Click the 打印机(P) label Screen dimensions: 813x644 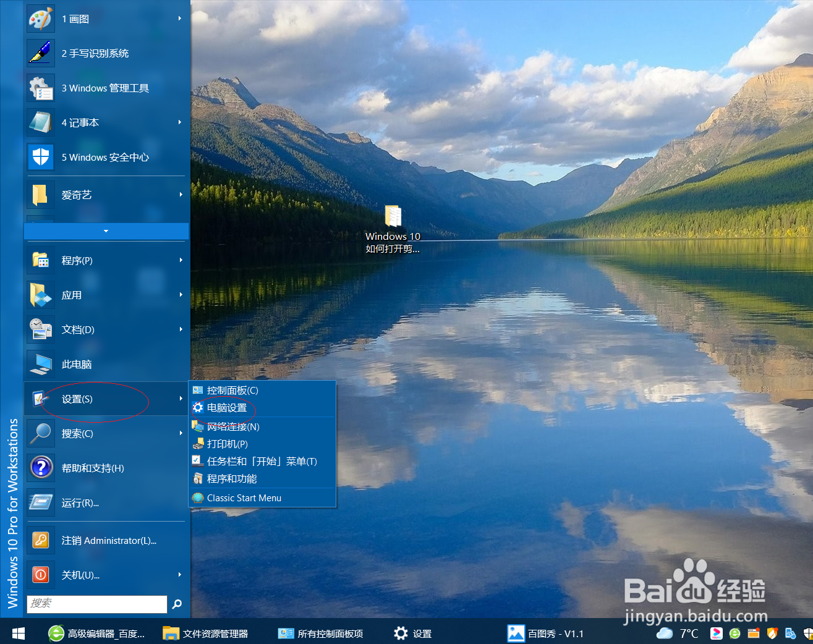click(x=228, y=444)
